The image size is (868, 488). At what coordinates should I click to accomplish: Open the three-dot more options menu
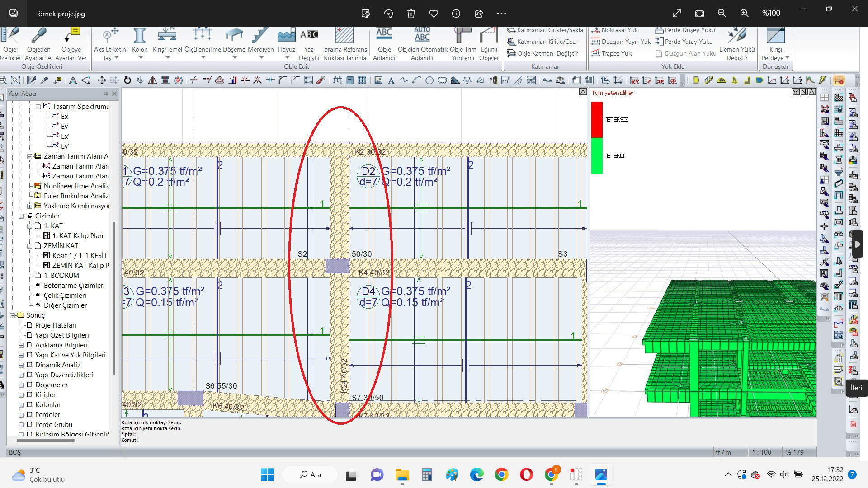pyautogui.click(x=501, y=14)
